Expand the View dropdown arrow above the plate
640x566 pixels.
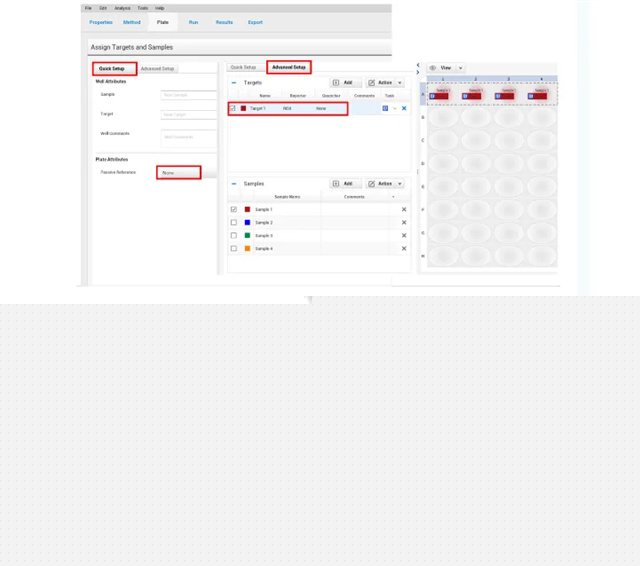(x=461, y=68)
